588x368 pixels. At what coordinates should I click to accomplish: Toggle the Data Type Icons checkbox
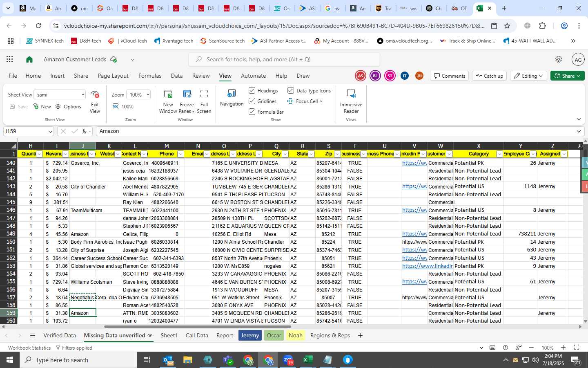[291, 90]
